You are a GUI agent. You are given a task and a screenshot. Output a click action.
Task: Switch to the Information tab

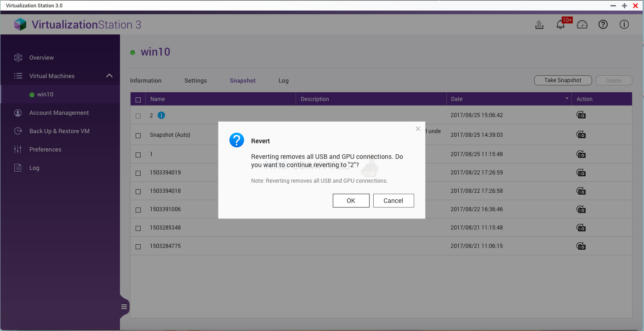146,80
